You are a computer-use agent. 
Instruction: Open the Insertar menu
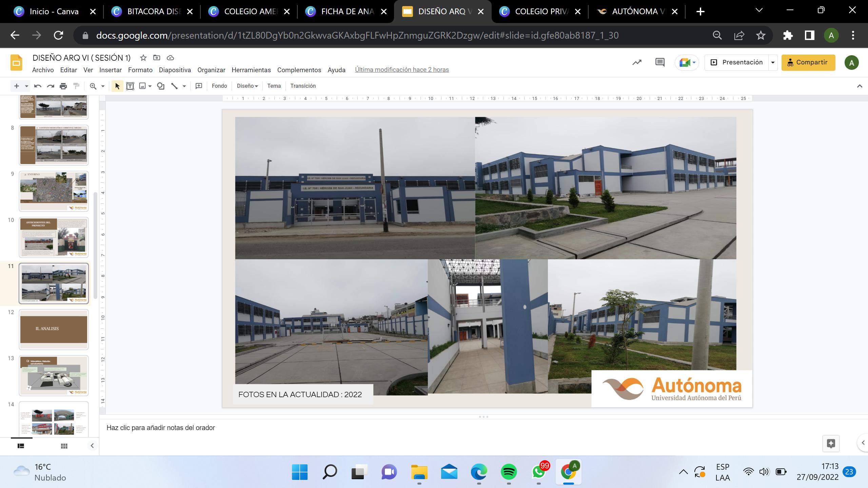click(110, 70)
